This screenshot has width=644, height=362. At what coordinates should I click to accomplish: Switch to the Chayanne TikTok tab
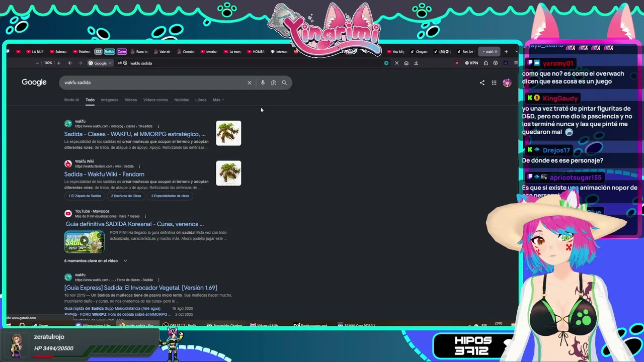419,52
